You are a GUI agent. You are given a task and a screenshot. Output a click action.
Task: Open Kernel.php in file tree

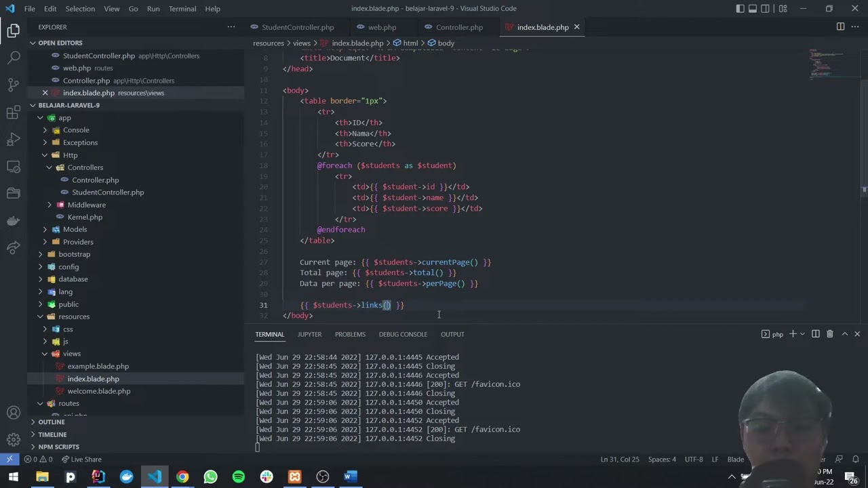[85, 217]
